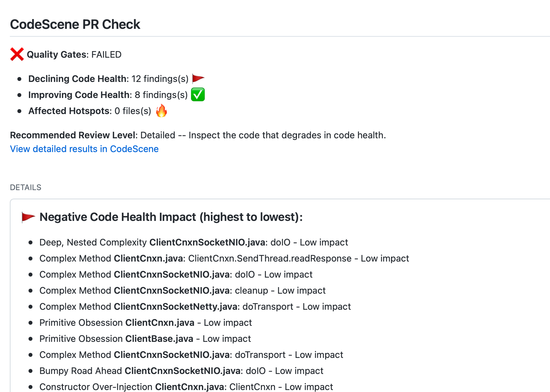Viewport: 550px width, 392px height.
Task: Click the red flag beside Negative Code Health Impact
Action: point(28,217)
